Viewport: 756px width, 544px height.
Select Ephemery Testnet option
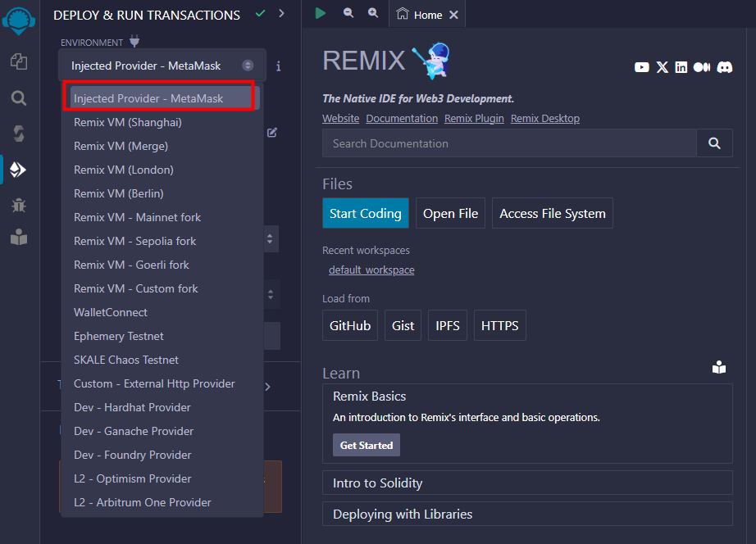(x=162, y=336)
